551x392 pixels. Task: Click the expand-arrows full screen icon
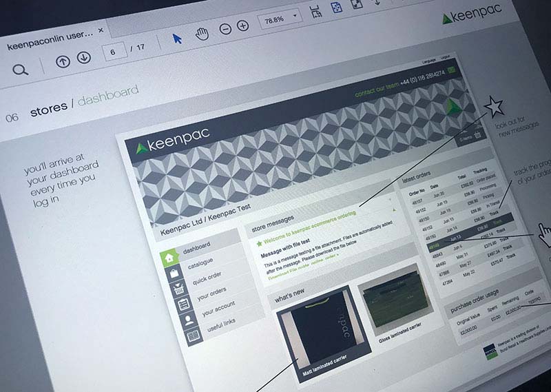(357, 4)
